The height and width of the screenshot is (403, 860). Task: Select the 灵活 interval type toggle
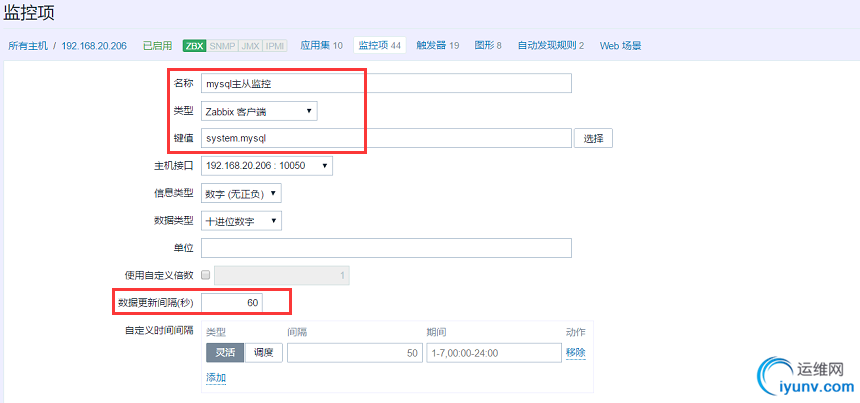(x=224, y=352)
